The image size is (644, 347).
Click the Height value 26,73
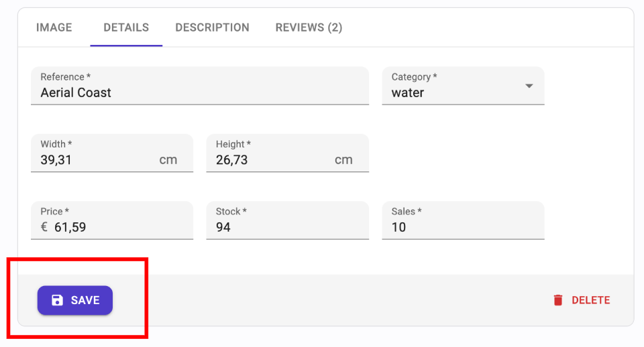click(268, 160)
